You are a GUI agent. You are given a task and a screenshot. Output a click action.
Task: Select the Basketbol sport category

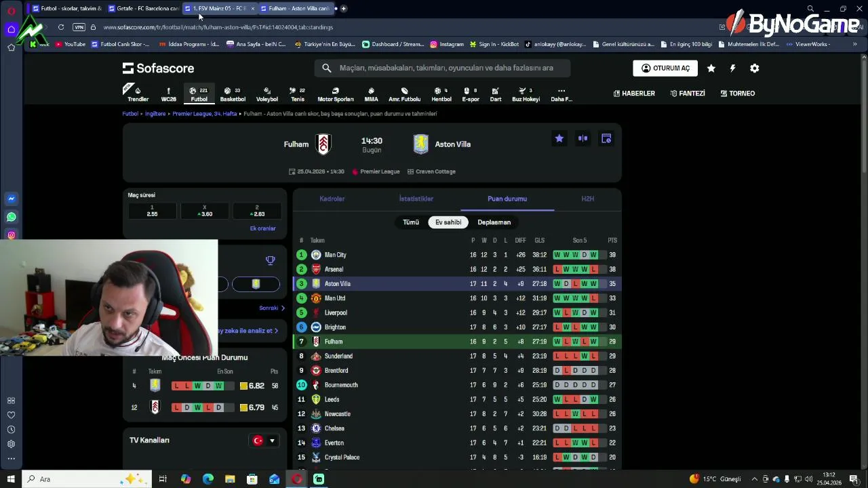[x=233, y=94]
